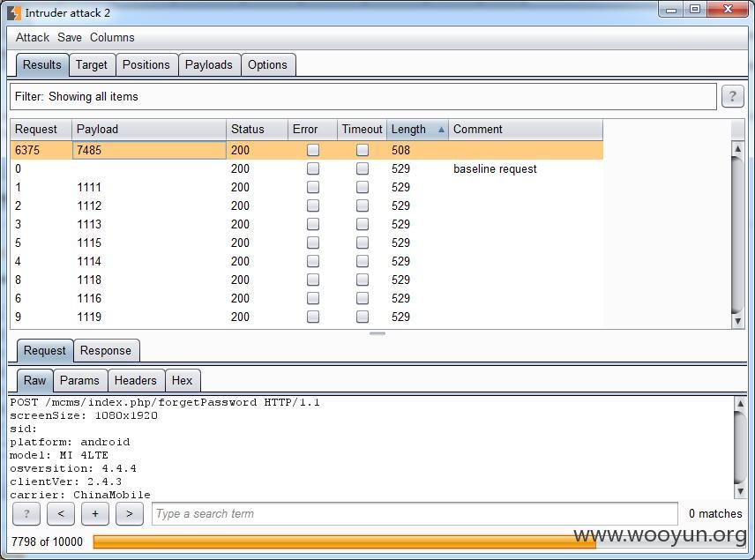The image size is (755, 560).
Task: Toggle Error checkbox for payload 1113 row
Action: tap(313, 224)
